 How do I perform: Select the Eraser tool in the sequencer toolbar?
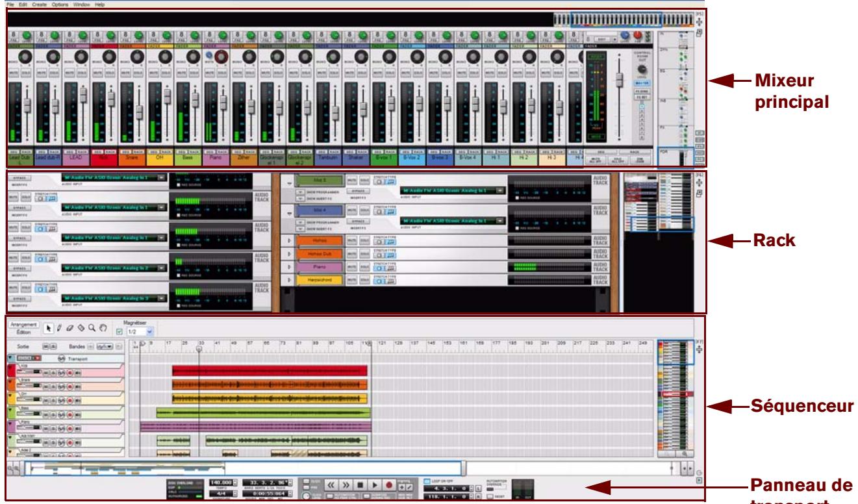69,328
